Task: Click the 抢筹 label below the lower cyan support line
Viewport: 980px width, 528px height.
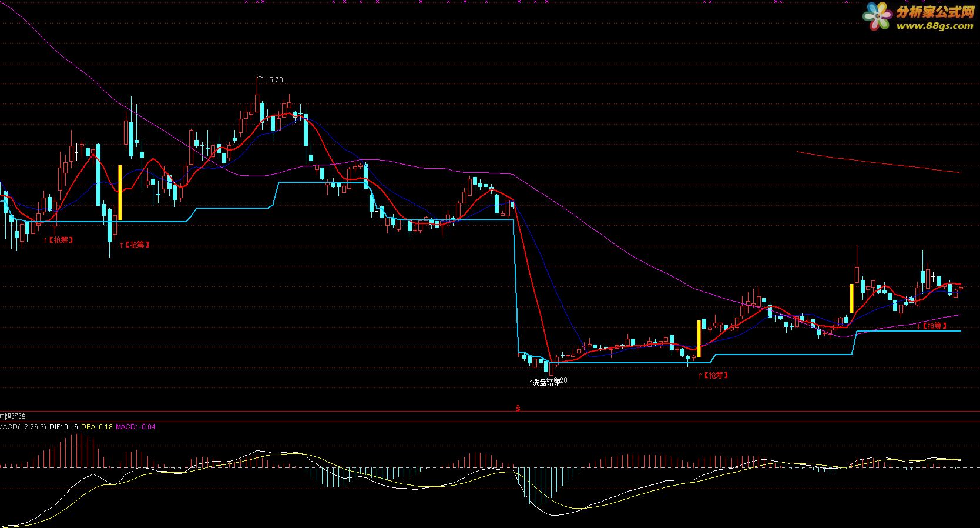Action: tap(714, 375)
